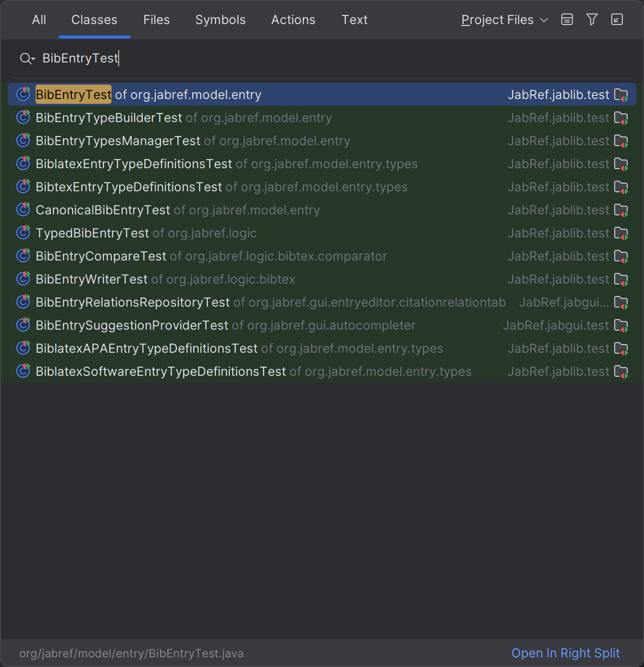Select the BibtexEntryTypeDefinitionsTest result
Image resolution: width=644 pixels, height=667 pixels.
(322, 187)
